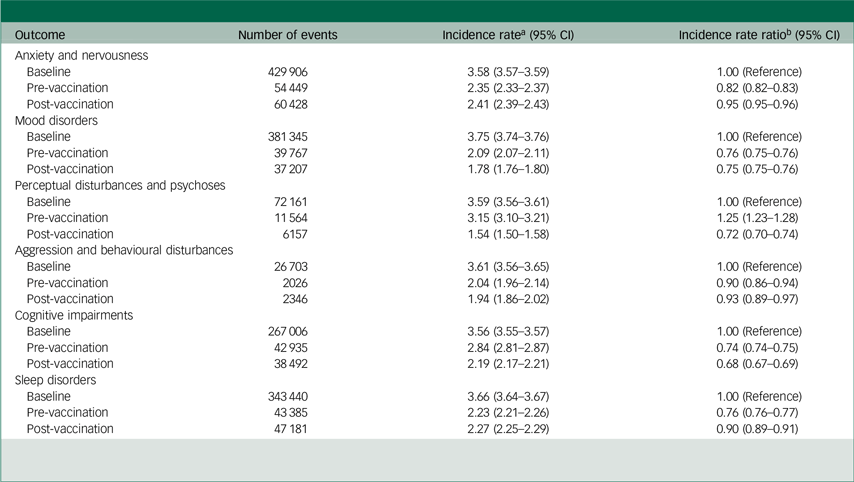The image size is (854, 482).
Task: Select the Incidence rate (95% CI) header
Action: click(505, 35)
